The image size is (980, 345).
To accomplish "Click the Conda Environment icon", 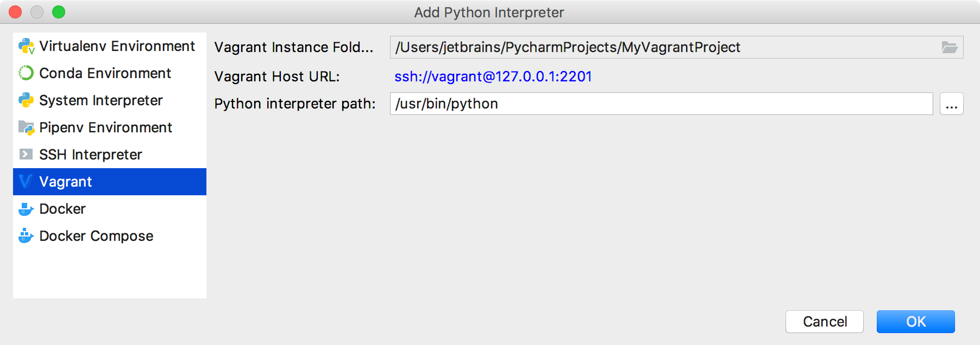I will [25, 73].
